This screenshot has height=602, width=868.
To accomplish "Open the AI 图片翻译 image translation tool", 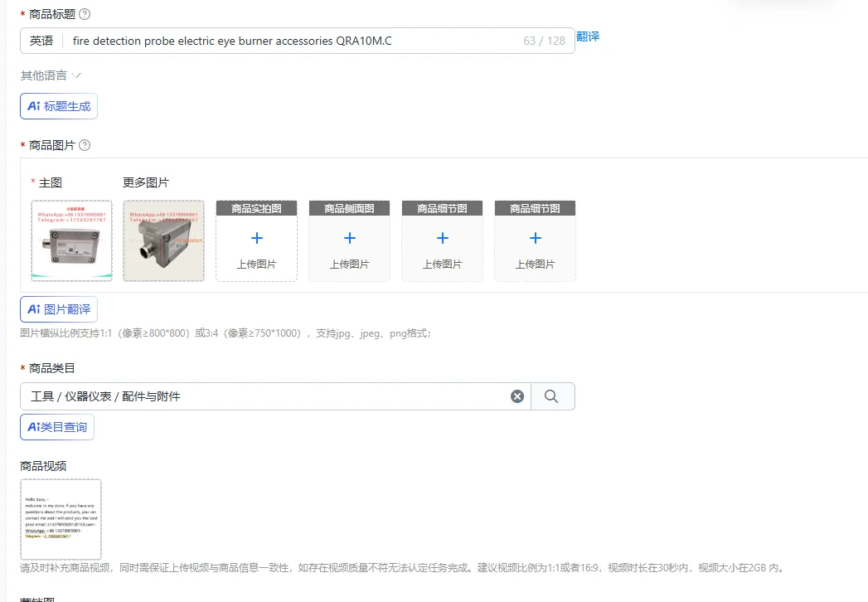I will pyautogui.click(x=59, y=309).
